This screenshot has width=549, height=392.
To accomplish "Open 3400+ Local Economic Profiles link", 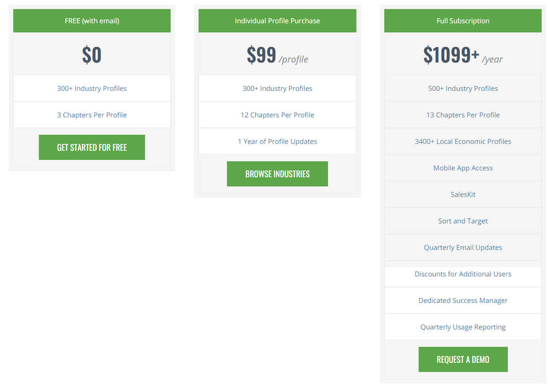I will 463,141.
